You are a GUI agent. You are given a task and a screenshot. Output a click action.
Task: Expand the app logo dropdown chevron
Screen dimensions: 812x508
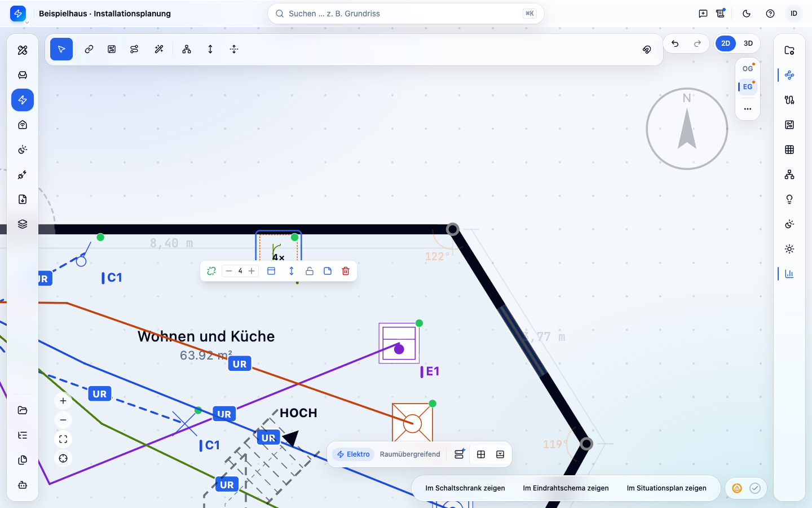pos(27,23)
